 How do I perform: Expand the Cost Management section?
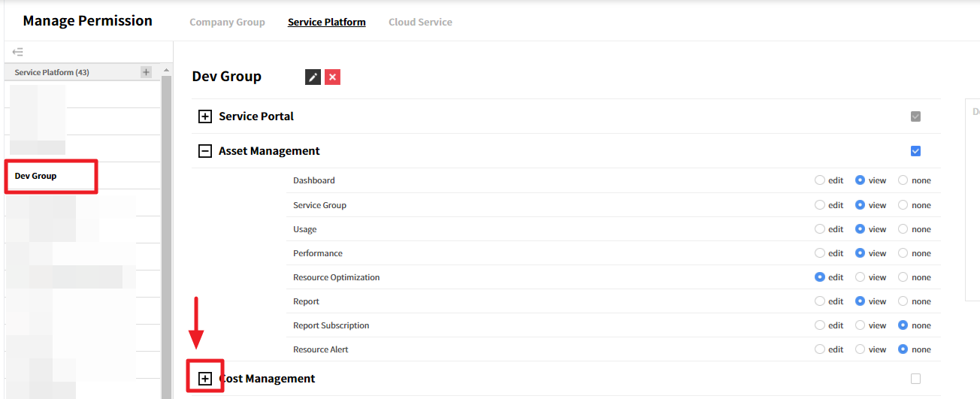pyautogui.click(x=204, y=379)
